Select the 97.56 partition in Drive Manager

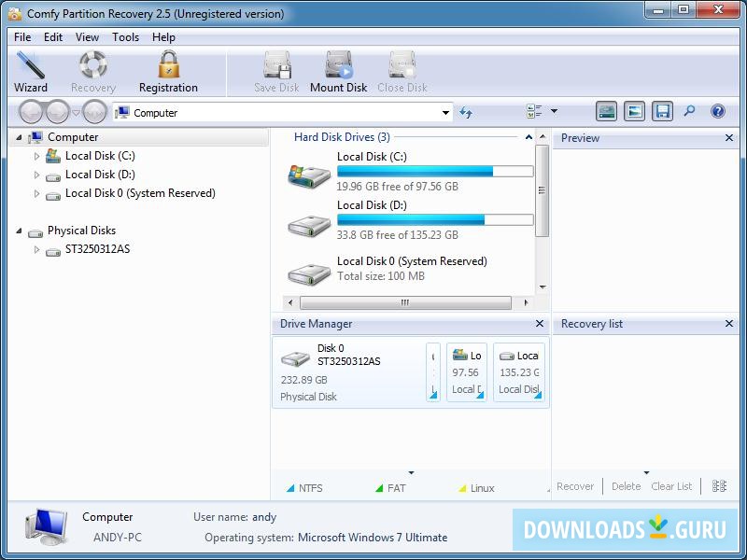466,372
